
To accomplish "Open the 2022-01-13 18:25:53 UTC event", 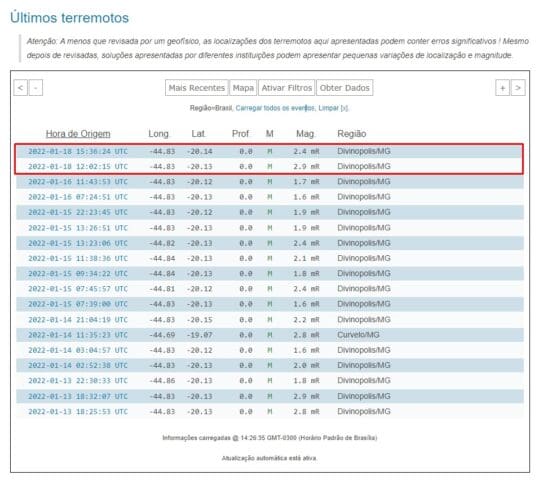I will [78, 412].
